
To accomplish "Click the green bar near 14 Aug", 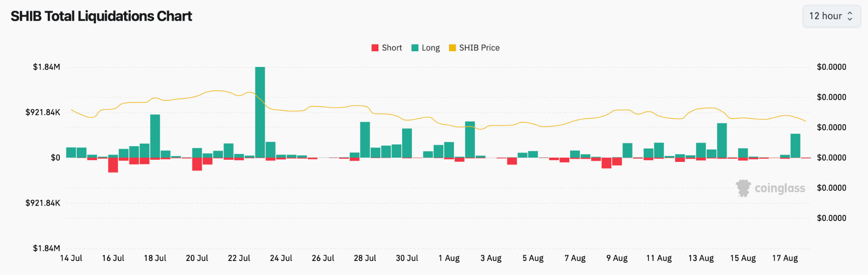I will [x=722, y=140].
